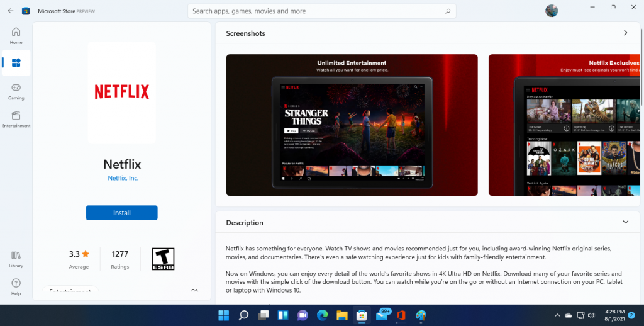Image resolution: width=644 pixels, height=326 pixels.
Task: Expand the Screenshots section chevron
Action: click(x=626, y=33)
